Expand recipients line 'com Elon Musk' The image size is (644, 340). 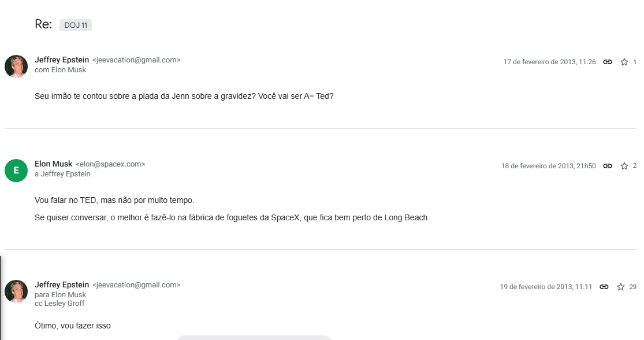click(x=60, y=70)
